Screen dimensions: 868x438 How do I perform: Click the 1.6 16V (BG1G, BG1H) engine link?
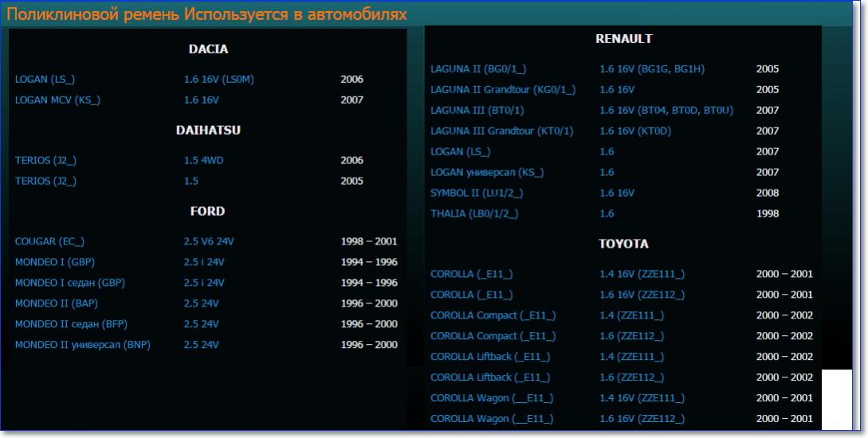click(652, 69)
